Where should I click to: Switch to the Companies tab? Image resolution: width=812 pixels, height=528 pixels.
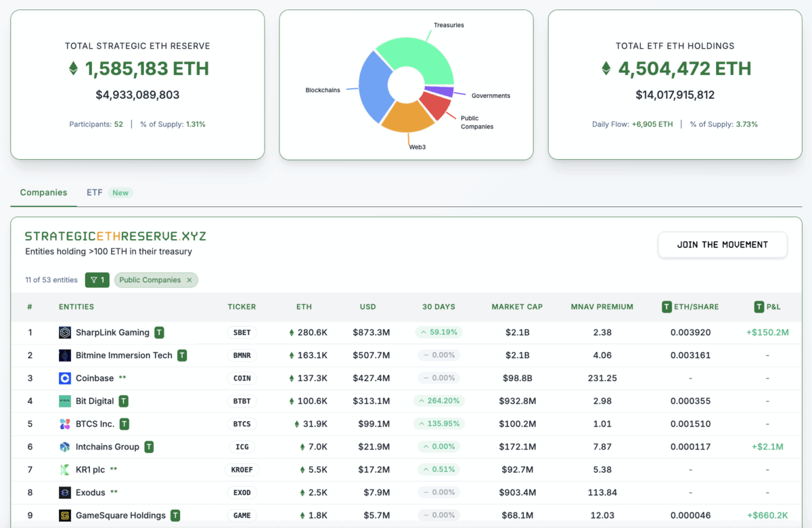pyautogui.click(x=43, y=192)
